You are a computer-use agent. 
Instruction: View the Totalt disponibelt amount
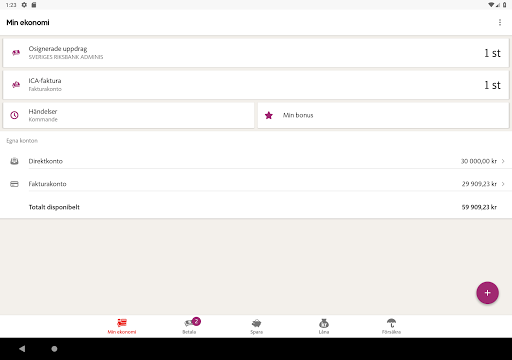[x=479, y=207]
